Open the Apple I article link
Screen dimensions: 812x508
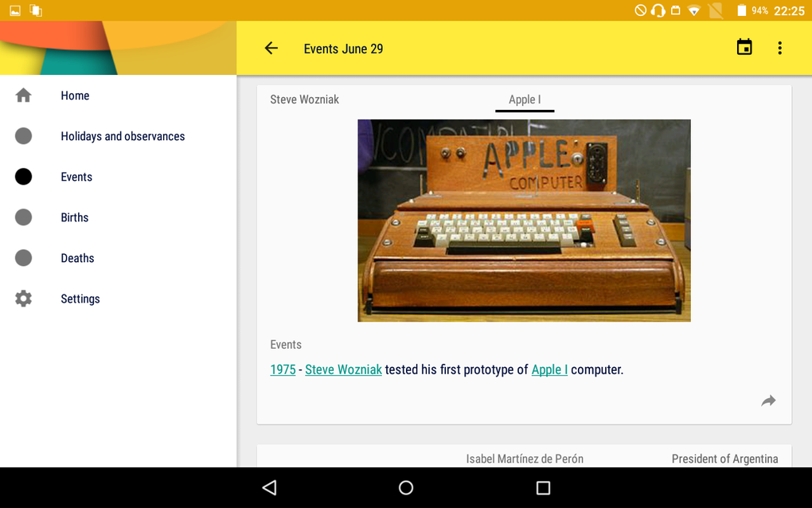549,369
